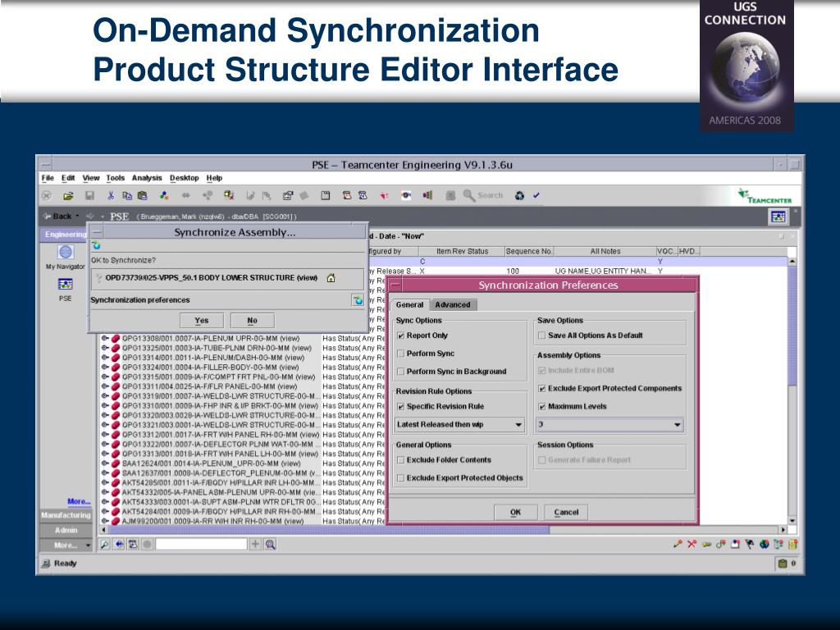Open the Manufacturing sidebar section
The width and height of the screenshot is (840, 630).
coord(66,515)
